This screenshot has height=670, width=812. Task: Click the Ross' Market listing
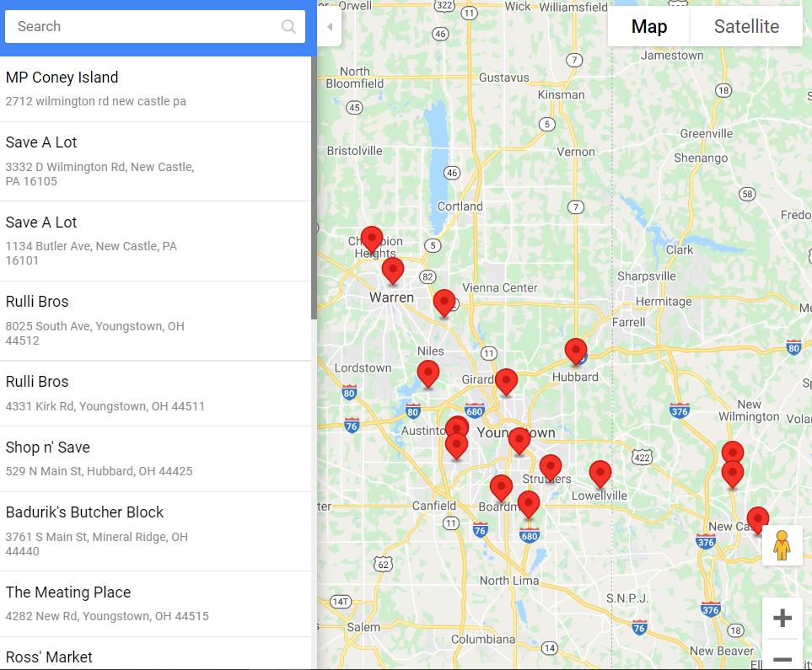pyautogui.click(x=155, y=654)
